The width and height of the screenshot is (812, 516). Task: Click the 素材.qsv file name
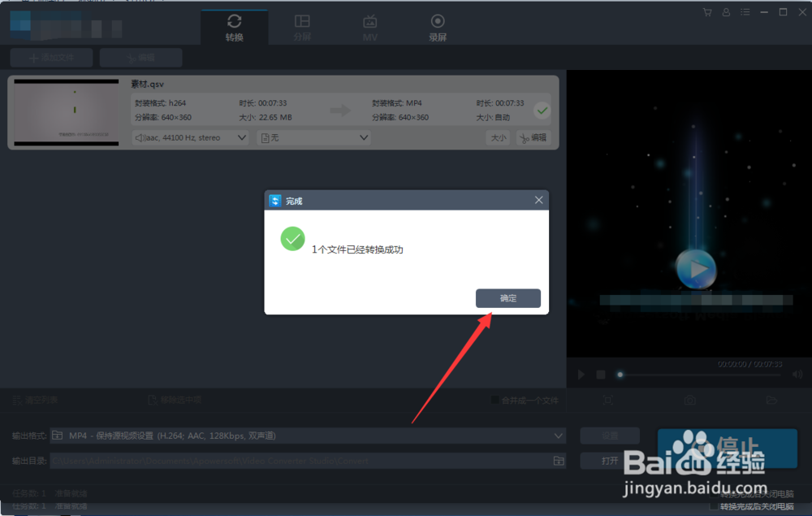tap(148, 84)
